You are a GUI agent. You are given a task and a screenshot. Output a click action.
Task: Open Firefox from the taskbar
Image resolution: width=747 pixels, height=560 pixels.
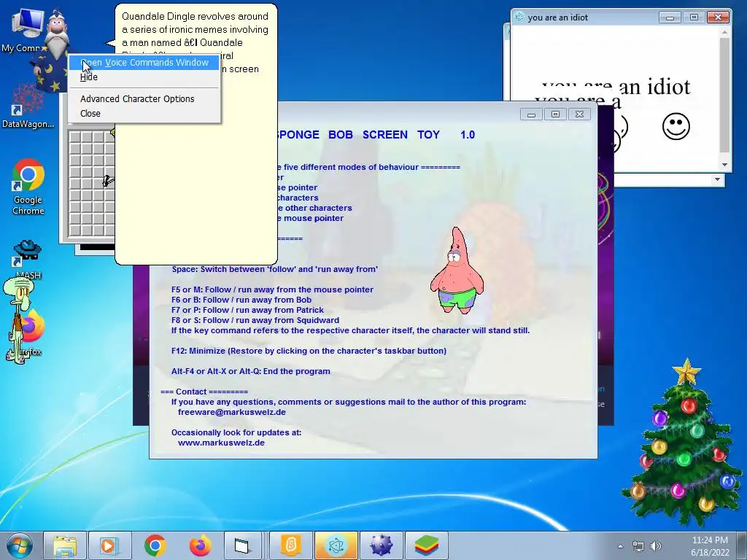[x=200, y=545]
